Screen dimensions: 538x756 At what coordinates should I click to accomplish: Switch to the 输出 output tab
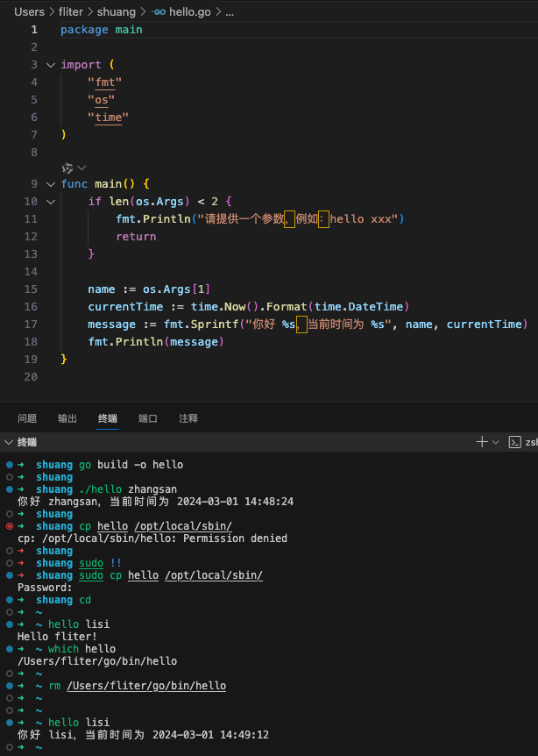(67, 418)
